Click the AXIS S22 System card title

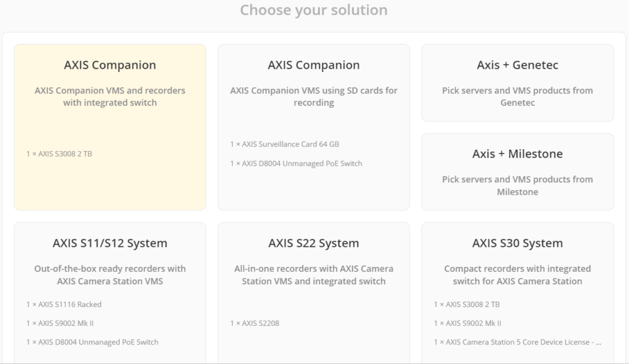(x=314, y=243)
